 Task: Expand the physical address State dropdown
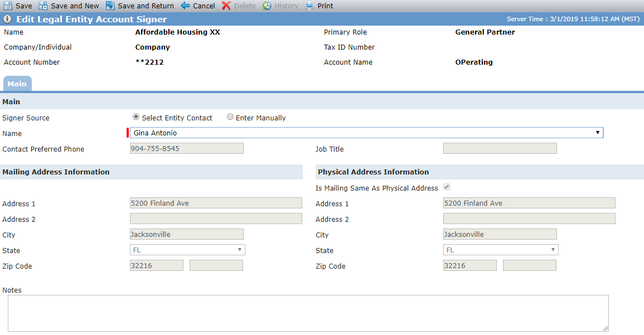point(501,250)
